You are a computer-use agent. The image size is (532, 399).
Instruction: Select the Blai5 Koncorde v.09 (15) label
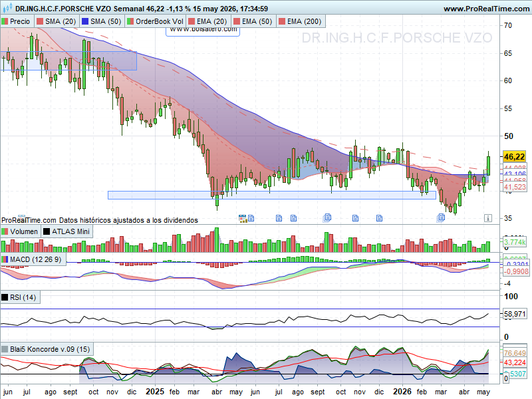pyautogui.click(x=47, y=349)
